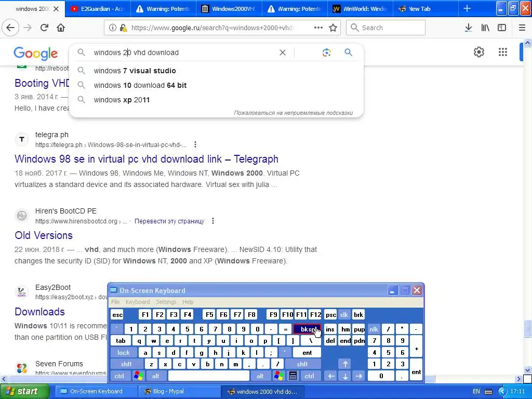Switch to the New Tab browser tab

[x=425, y=9]
